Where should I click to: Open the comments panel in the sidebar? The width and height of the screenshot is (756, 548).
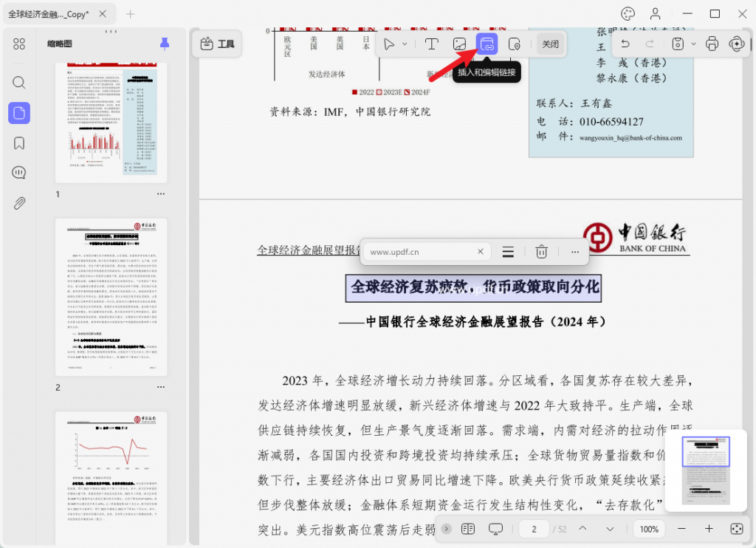click(19, 172)
